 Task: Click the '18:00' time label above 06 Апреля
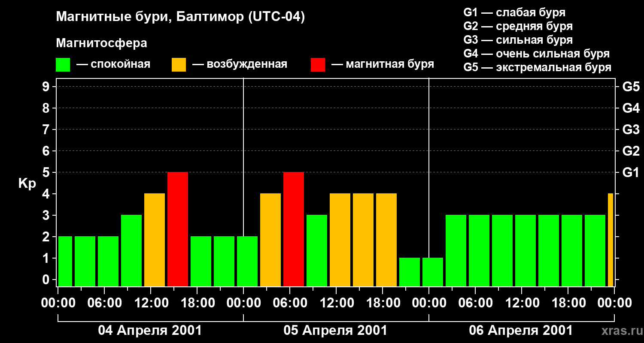(568, 303)
